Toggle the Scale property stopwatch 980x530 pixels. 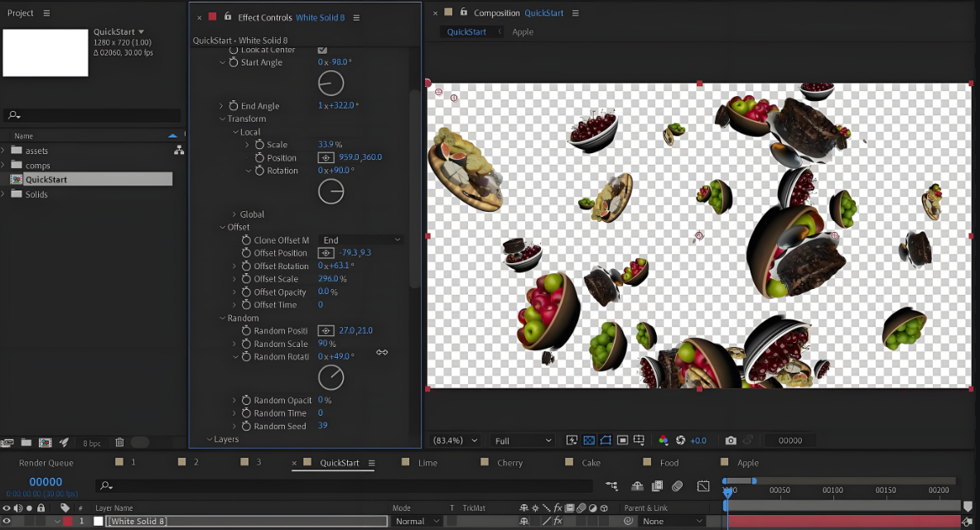[259, 144]
